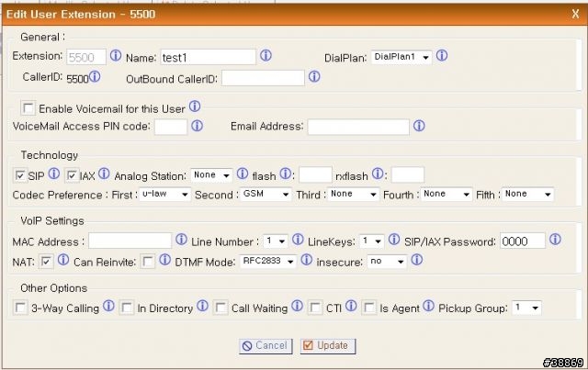This screenshot has height=370, width=588.
Task: Click the info icon next to IAX
Action: coord(104,174)
